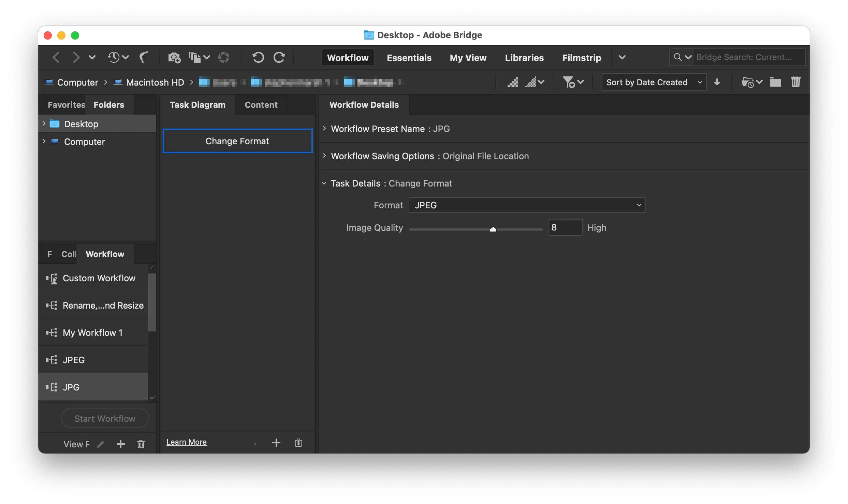Collapse the Task Details section
This screenshot has width=848, height=504.
tap(324, 183)
